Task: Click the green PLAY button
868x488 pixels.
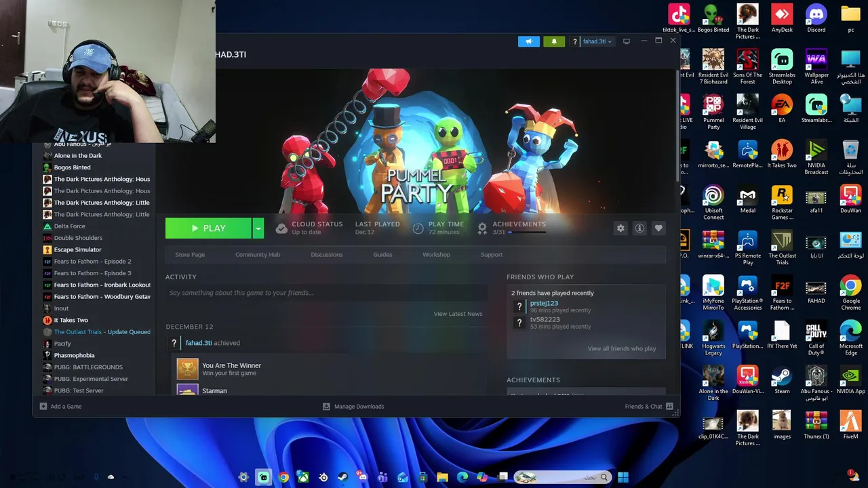Action: (x=208, y=228)
